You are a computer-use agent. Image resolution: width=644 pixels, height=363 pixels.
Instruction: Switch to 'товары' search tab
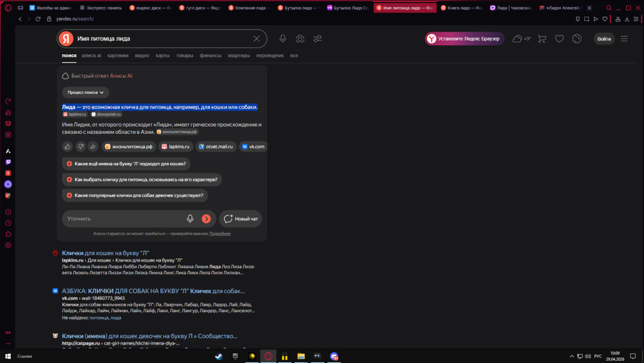point(184,56)
